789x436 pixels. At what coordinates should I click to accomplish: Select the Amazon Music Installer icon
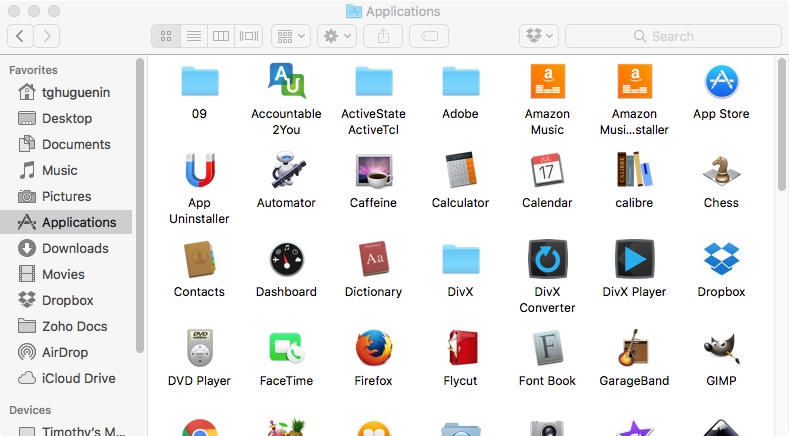[635, 81]
